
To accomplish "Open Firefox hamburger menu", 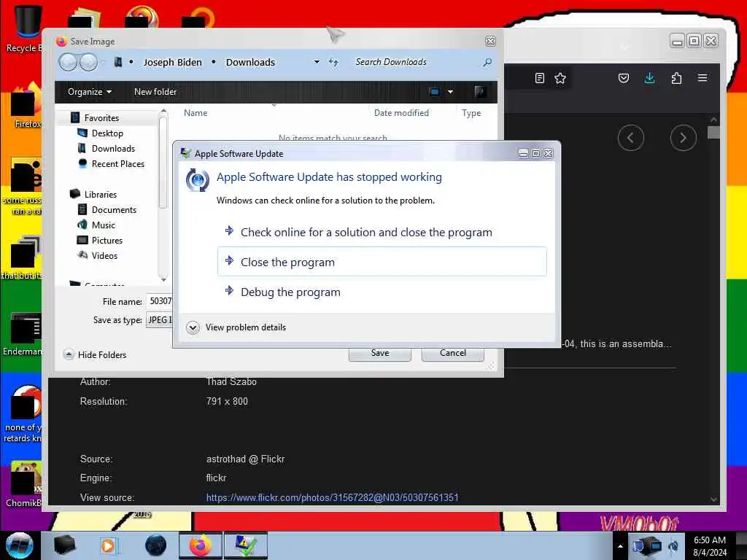I will (703, 78).
